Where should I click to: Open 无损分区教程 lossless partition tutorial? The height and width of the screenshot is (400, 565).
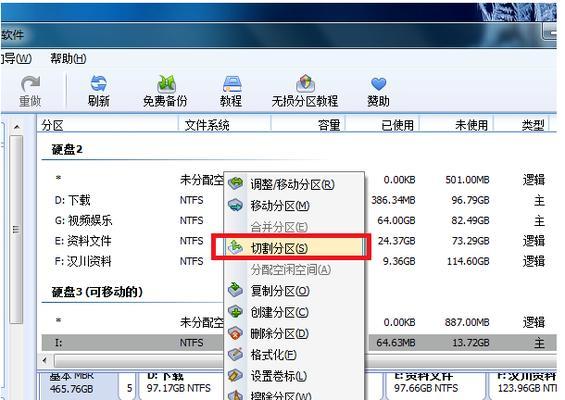tap(305, 91)
